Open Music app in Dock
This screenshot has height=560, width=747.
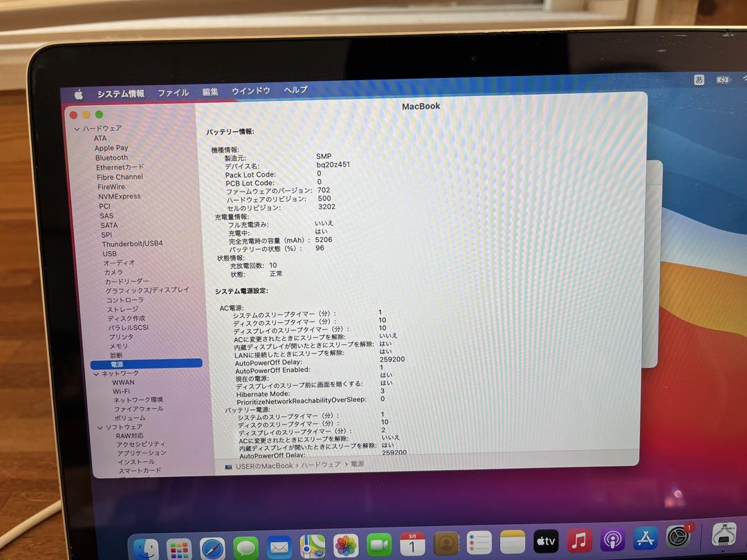pyautogui.click(x=580, y=541)
